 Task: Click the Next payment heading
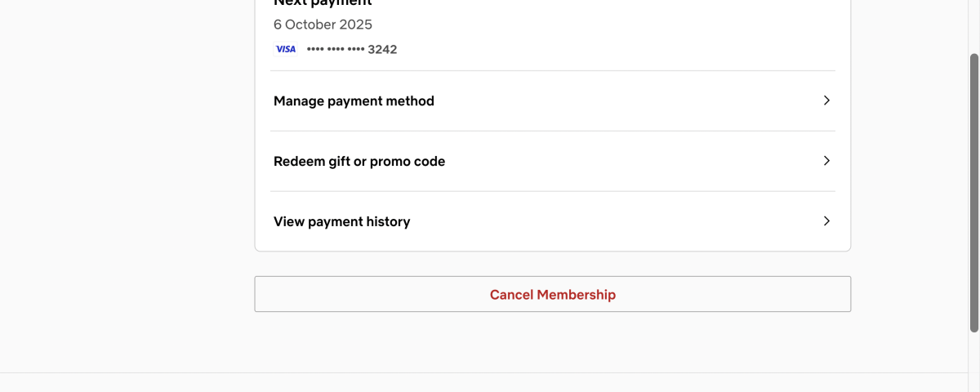point(323,3)
